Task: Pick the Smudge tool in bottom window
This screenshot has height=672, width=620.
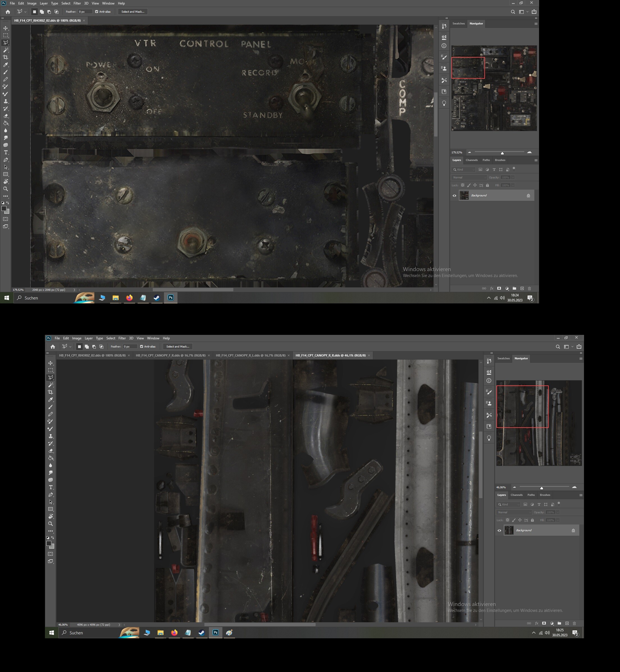Action: pyautogui.click(x=51, y=473)
